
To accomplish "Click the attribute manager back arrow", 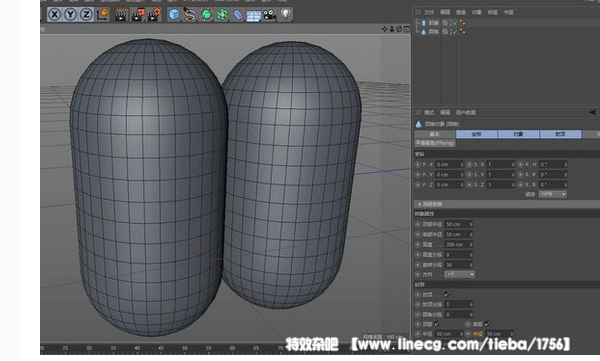I will pos(592,112).
